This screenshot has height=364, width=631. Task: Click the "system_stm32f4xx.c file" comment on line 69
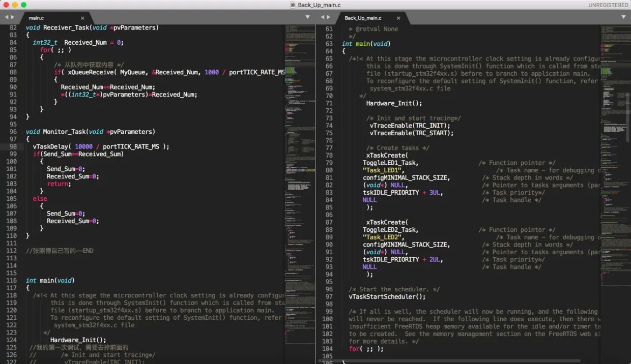pyautogui.click(x=410, y=88)
